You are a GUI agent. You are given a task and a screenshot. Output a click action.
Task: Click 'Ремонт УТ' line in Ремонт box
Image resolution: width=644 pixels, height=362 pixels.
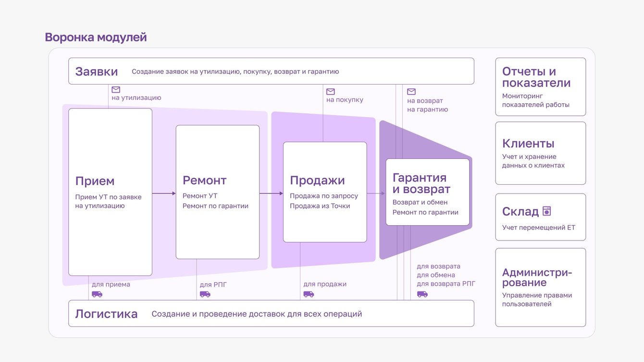tap(199, 196)
